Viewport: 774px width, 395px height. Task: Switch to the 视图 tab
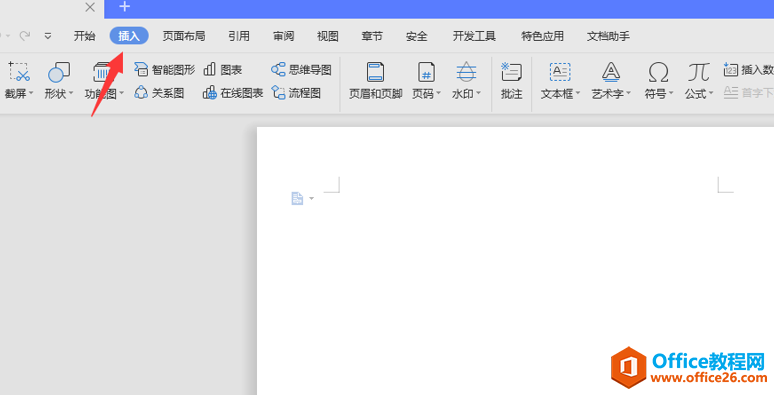328,36
